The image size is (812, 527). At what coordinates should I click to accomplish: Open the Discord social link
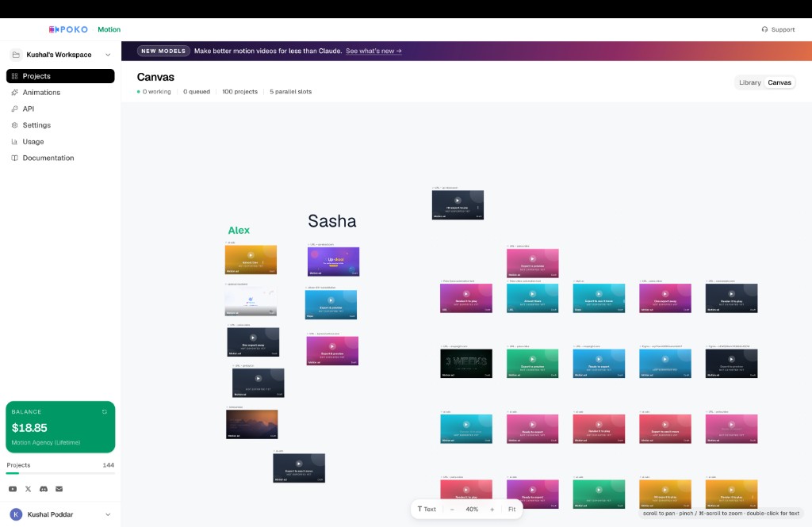pos(44,489)
